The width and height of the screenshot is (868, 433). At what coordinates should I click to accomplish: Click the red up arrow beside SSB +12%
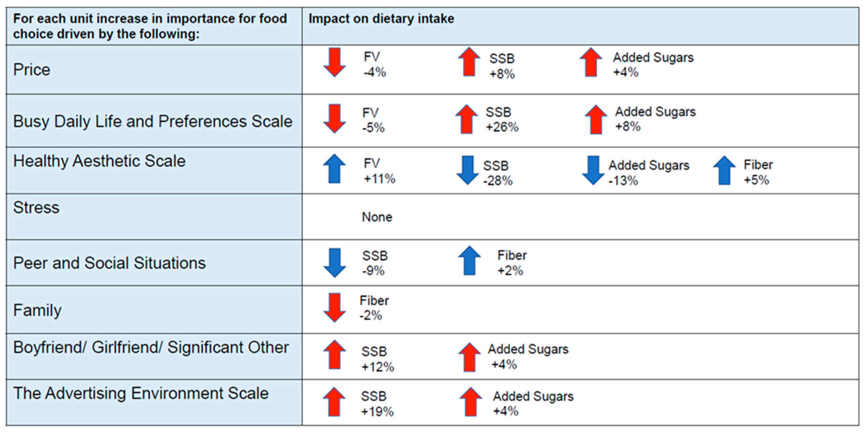pos(334,354)
